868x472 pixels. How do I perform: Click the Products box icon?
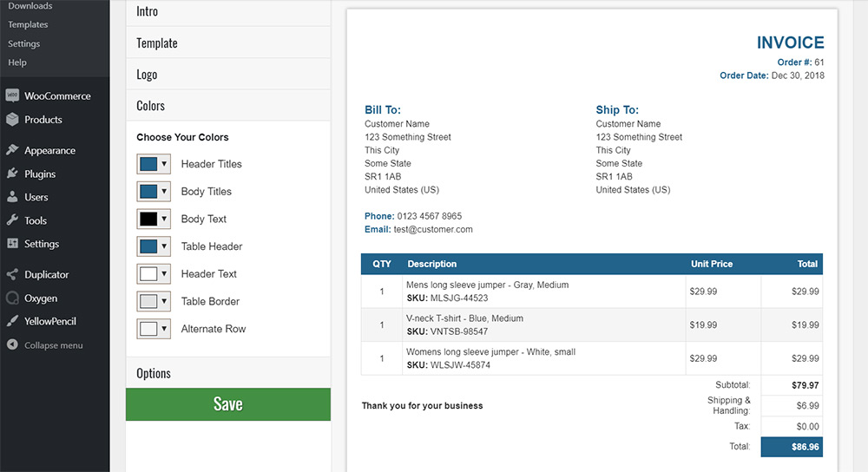12,120
